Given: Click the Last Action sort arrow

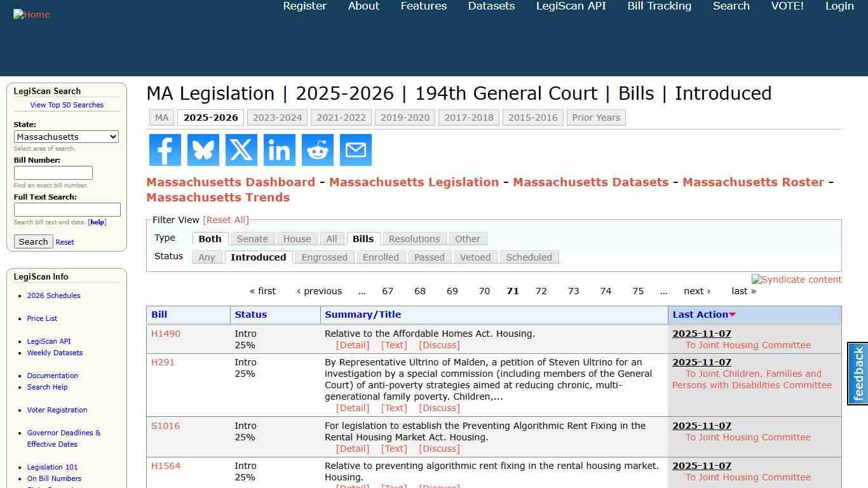Looking at the screenshot, I should tap(732, 314).
